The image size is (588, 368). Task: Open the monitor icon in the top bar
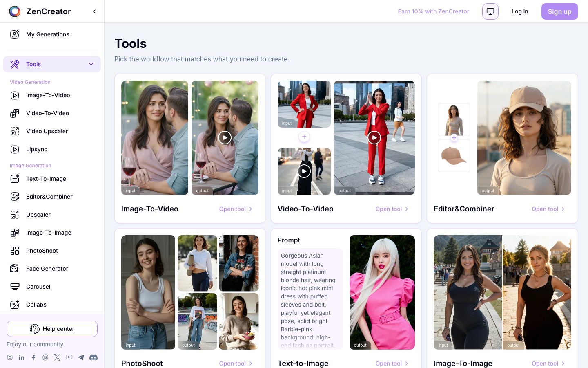click(x=490, y=11)
